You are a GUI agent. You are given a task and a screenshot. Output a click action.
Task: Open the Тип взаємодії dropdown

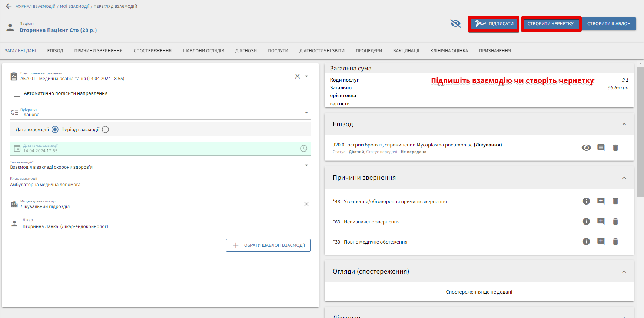tap(306, 165)
